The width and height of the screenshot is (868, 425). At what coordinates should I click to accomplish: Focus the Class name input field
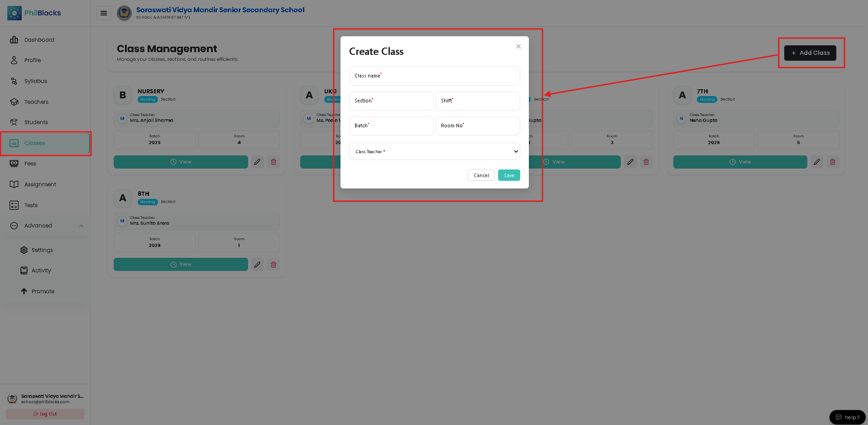point(435,76)
